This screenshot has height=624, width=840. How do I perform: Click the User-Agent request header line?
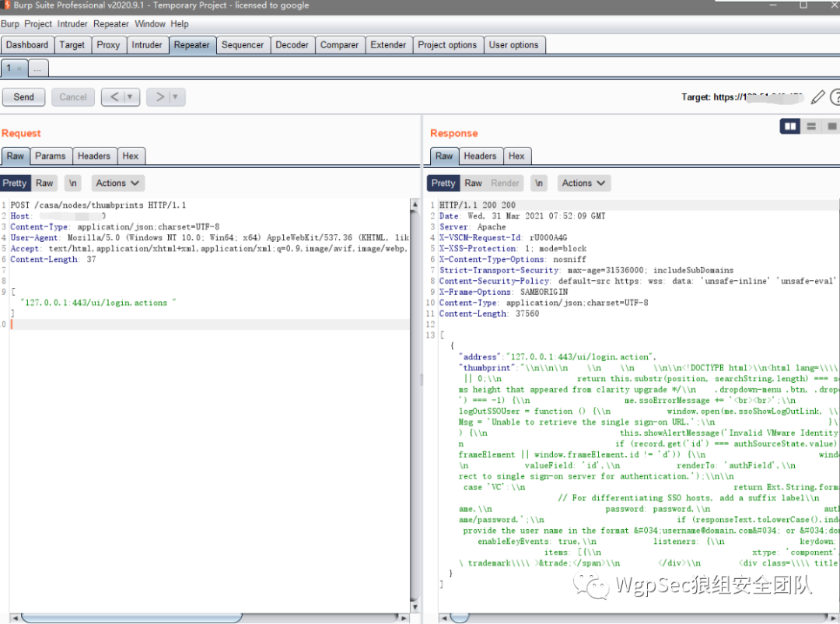pos(209,238)
